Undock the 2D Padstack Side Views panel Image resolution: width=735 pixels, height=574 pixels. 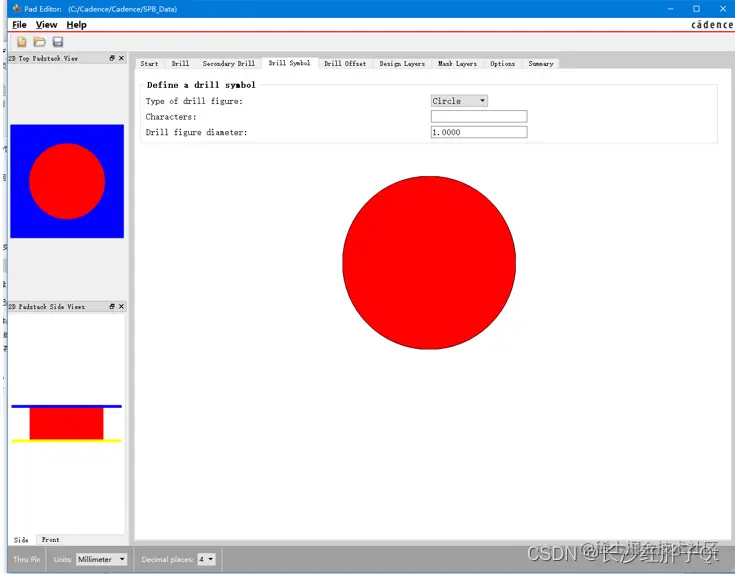pos(112,306)
